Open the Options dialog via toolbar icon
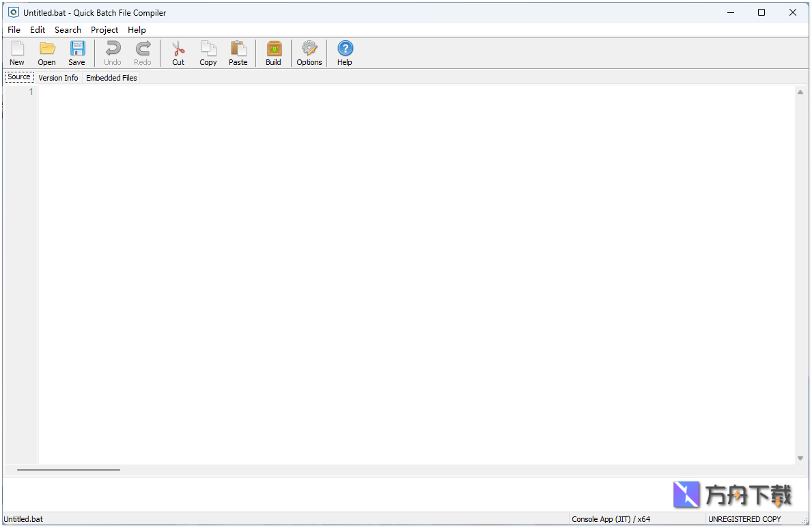 [309, 53]
